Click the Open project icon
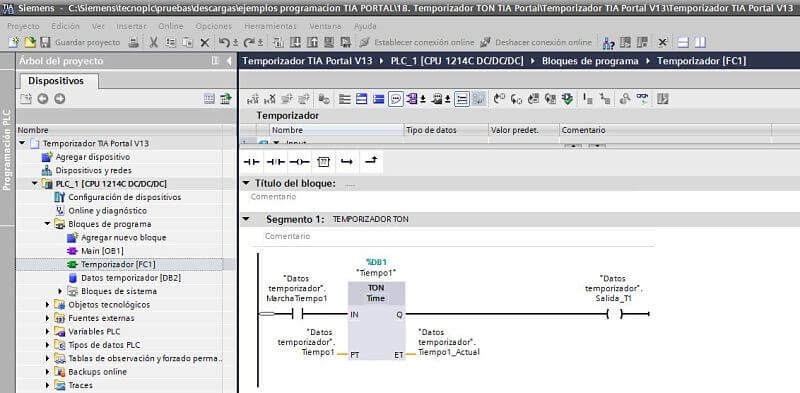Screen dimensions: 800x393 30,42
